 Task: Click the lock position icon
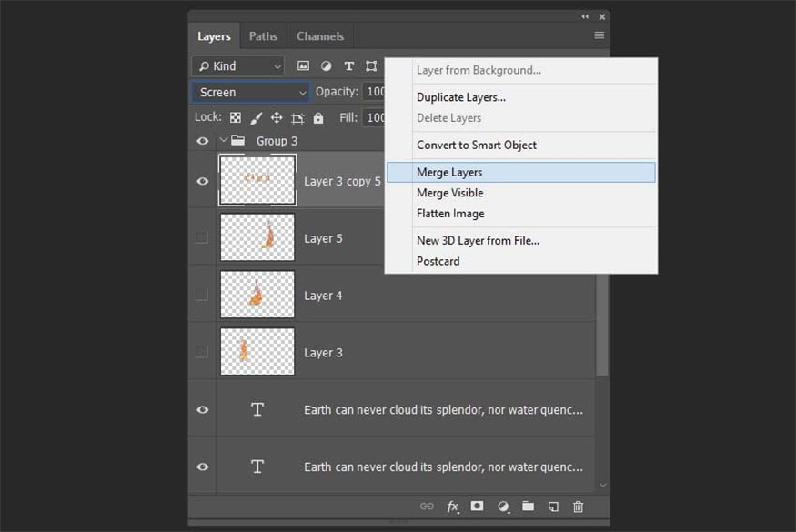click(277, 118)
